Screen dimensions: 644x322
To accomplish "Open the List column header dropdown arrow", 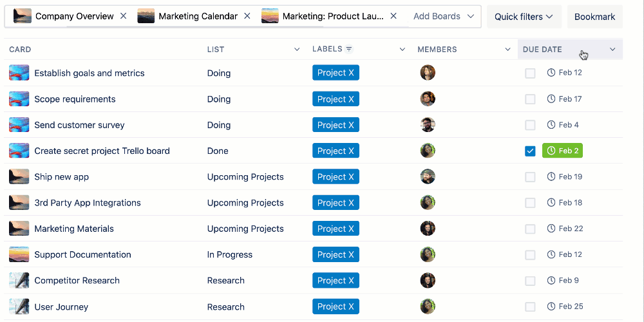I will point(297,50).
